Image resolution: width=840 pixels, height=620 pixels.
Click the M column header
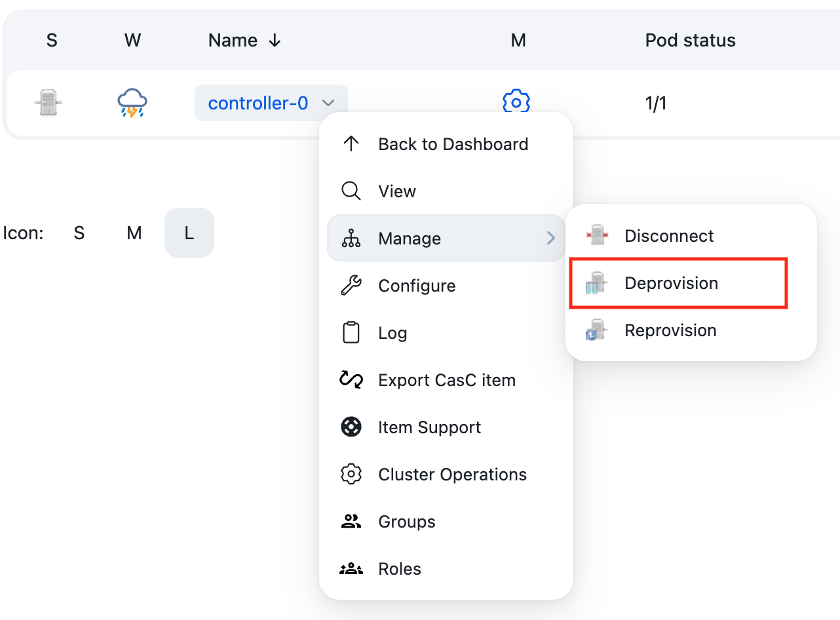pyautogui.click(x=518, y=41)
